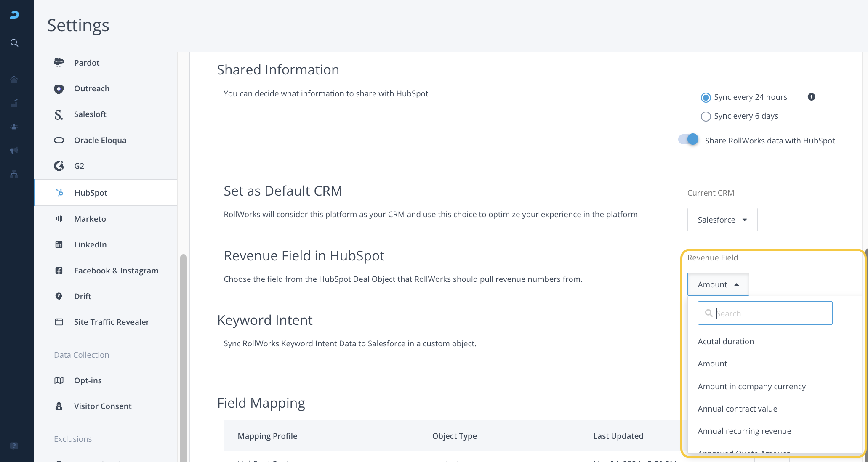Click the RollWorks logo at top left
Image resolution: width=868 pixels, height=462 pixels.
[x=14, y=15]
